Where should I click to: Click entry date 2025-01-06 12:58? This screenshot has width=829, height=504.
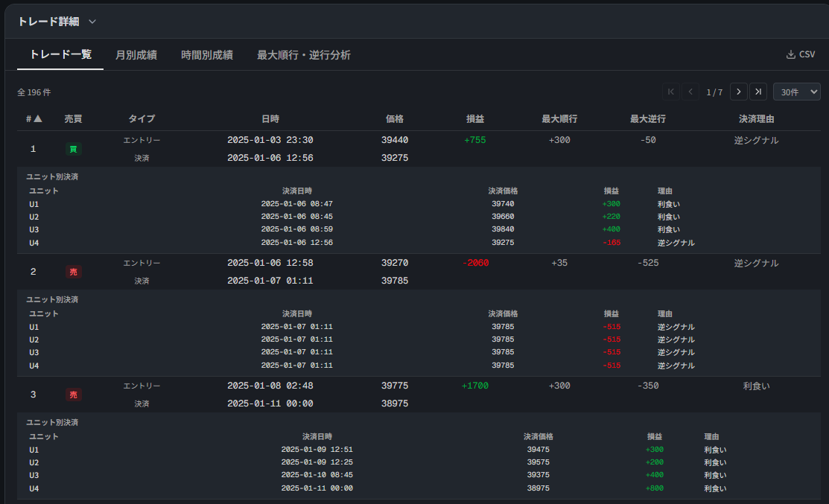click(x=270, y=263)
